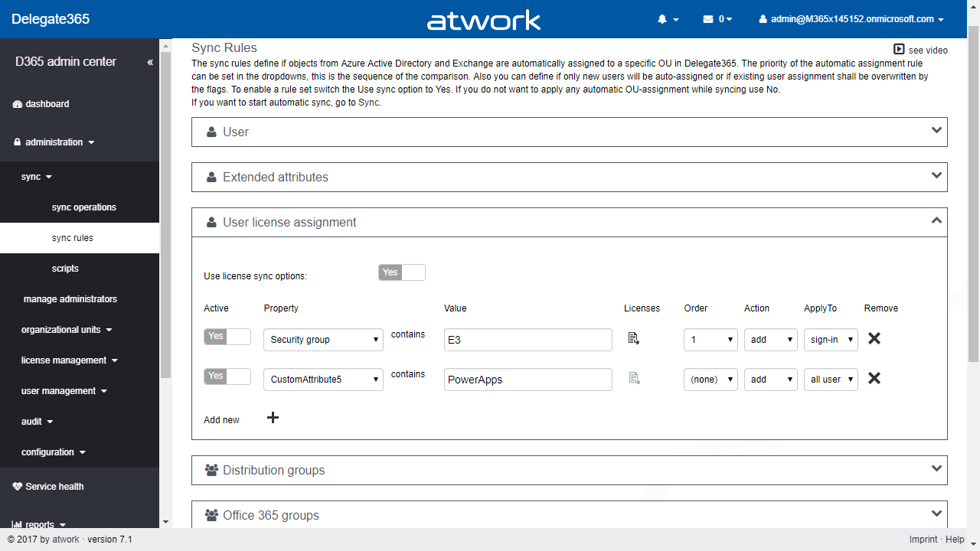Click the Sync Rules heading
The width and height of the screenshot is (980, 551).
224,48
